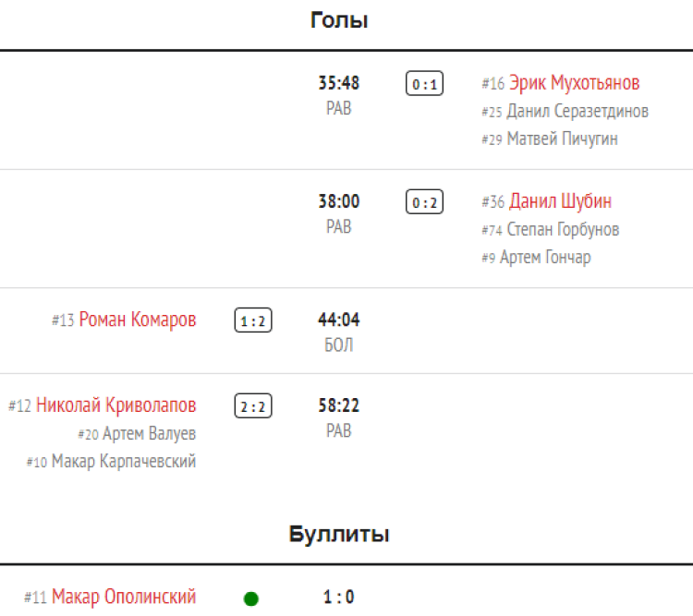Screen dimensions: 693x616
Task: Click the 0:2 score badge
Action: point(425,202)
